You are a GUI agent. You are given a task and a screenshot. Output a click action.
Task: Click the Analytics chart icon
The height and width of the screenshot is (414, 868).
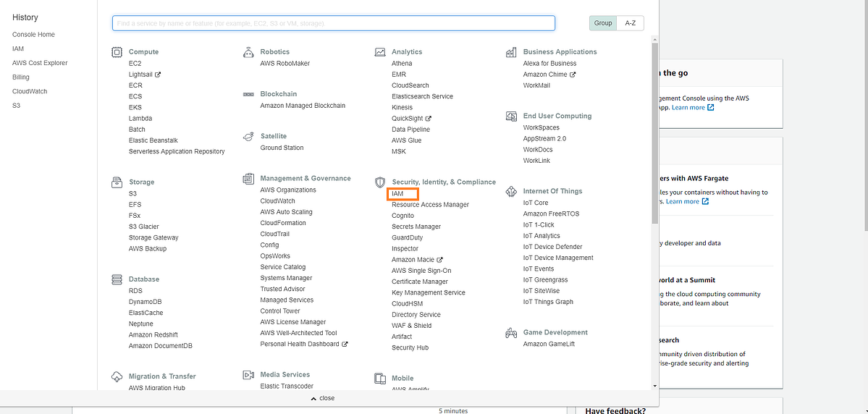pos(380,52)
